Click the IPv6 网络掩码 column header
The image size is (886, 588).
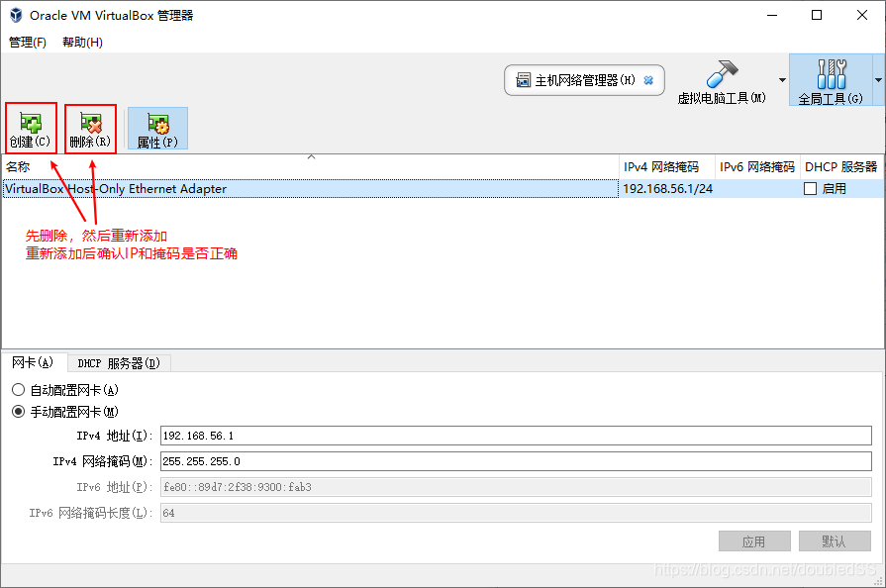[757, 167]
